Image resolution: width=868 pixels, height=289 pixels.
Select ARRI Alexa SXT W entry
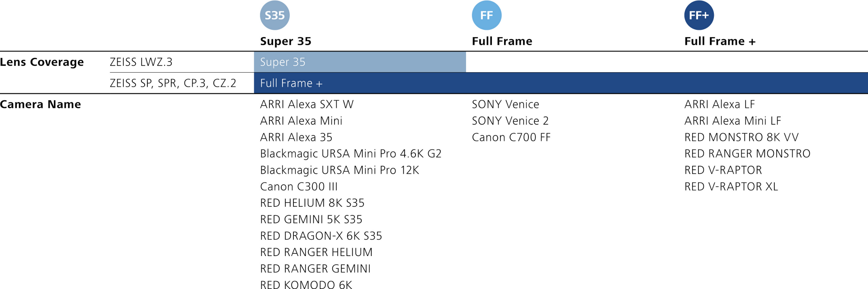click(307, 104)
